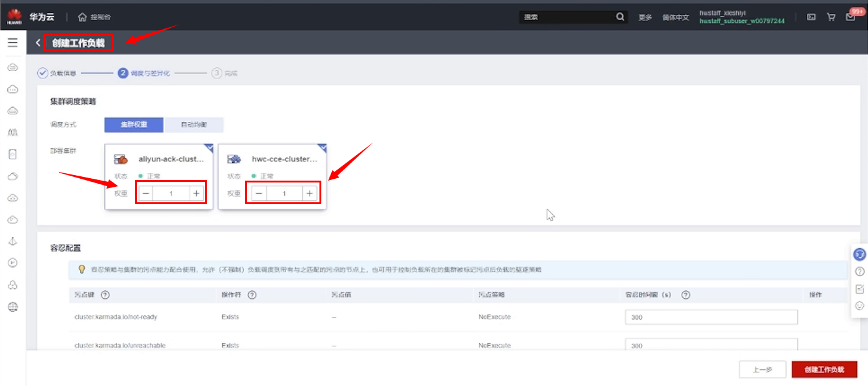
Task: Open the messages envelope with 99+ badge
Action: (x=851, y=17)
